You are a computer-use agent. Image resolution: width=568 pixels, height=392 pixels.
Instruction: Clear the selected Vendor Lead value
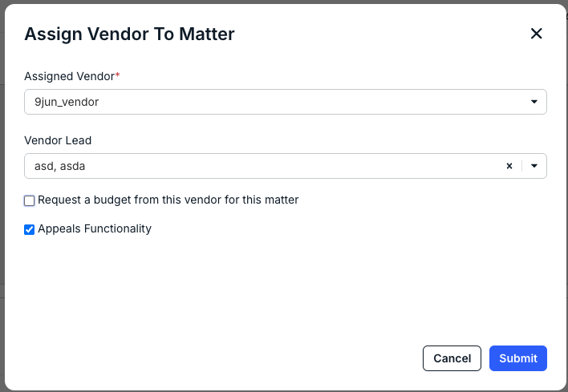click(x=509, y=166)
